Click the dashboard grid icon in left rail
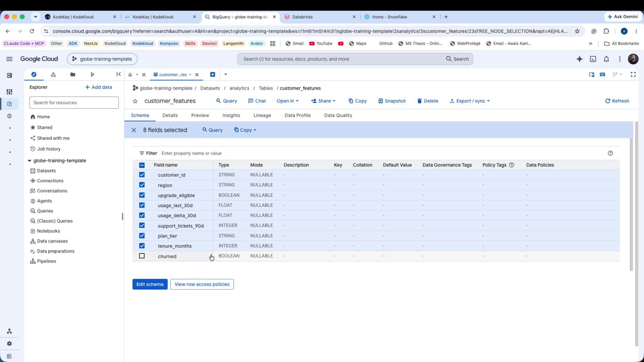This screenshot has height=362, width=644. coord(9,92)
